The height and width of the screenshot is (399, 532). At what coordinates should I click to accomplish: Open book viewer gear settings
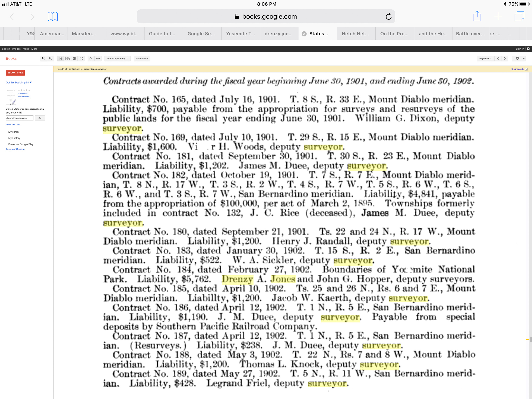tap(519, 59)
